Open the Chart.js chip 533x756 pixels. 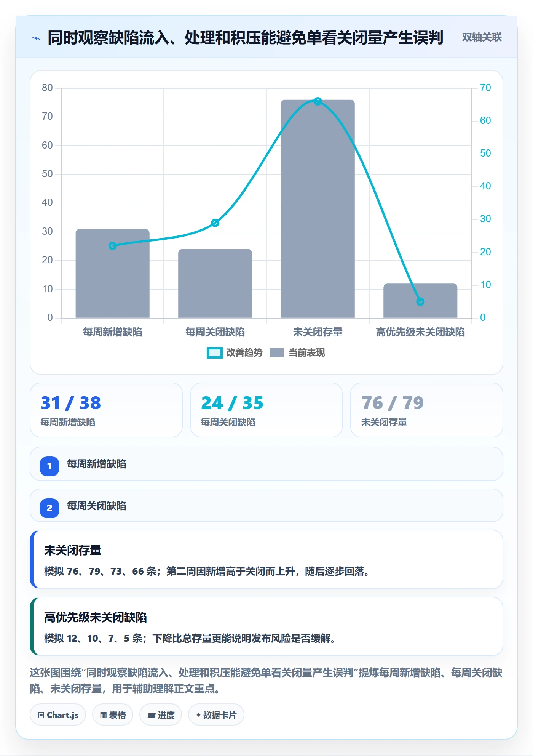[58, 715]
